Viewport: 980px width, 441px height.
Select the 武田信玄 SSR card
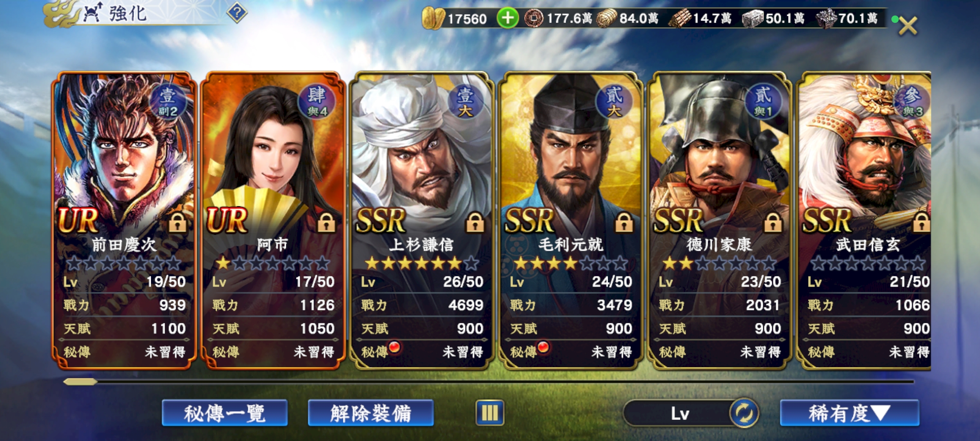(x=865, y=220)
